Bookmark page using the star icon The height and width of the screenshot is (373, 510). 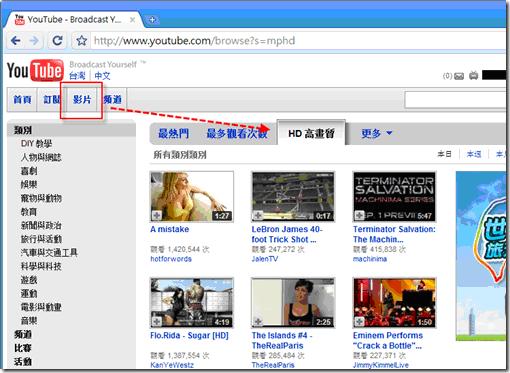(81, 41)
